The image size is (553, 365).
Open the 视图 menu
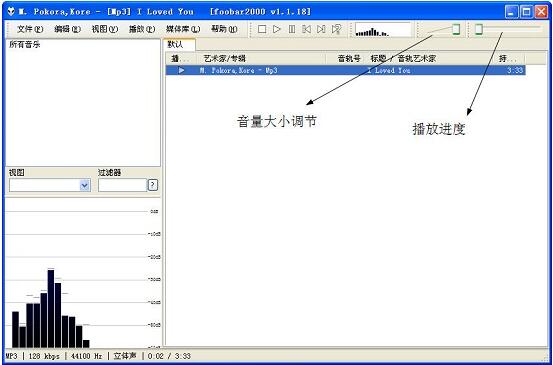(x=104, y=29)
